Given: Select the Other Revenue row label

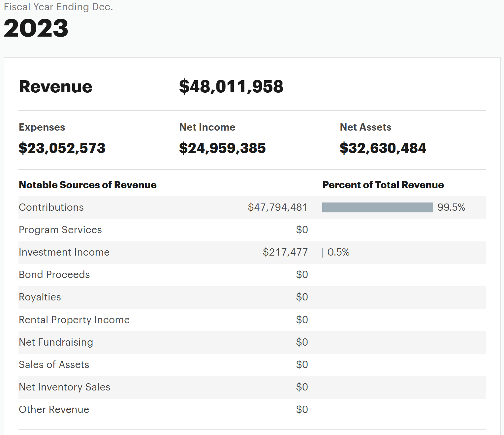Looking at the screenshot, I should click(x=54, y=410).
